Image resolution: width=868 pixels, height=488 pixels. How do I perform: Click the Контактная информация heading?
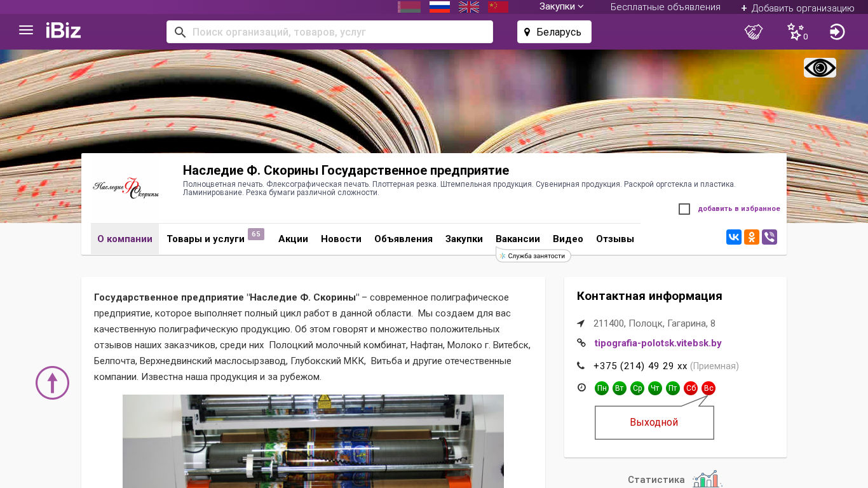(649, 296)
